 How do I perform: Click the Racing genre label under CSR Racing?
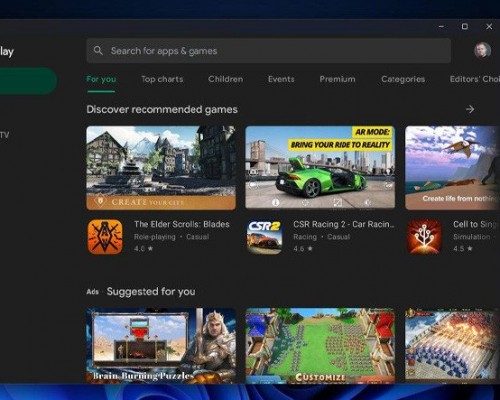tap(305, 237)
